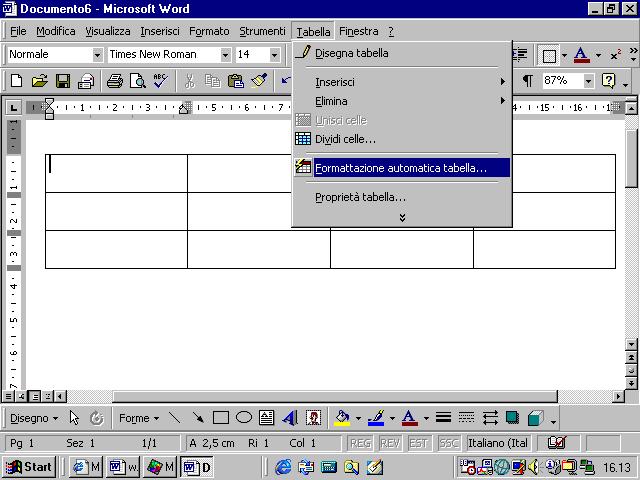The image size is (640, 480).
Task: Open the 3D effects icon
Action: (536, 418)
